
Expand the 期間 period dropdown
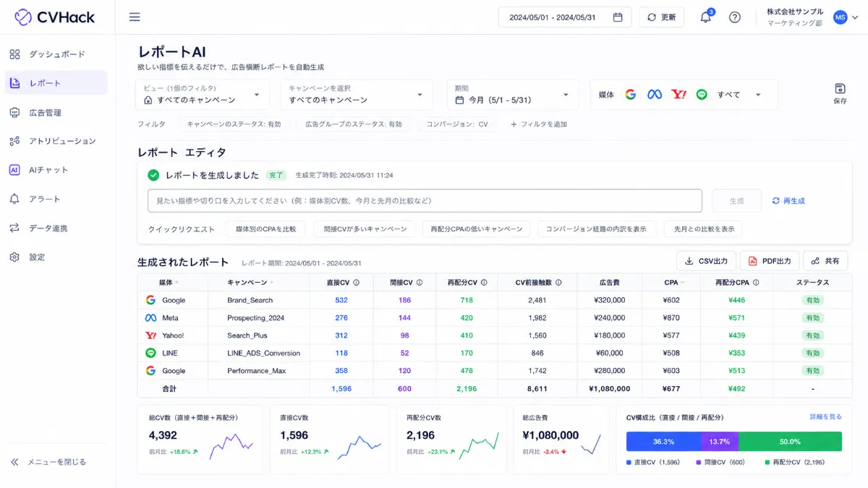(513, 95)
